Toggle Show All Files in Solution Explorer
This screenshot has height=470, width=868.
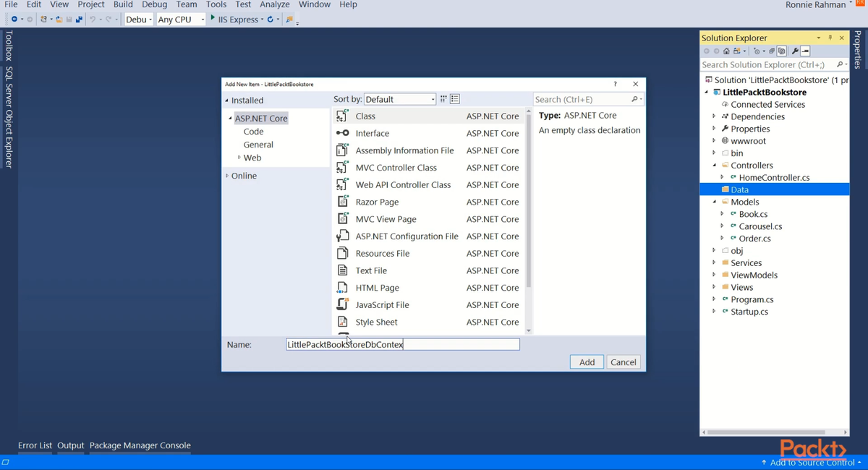click(x=782, y=51)
